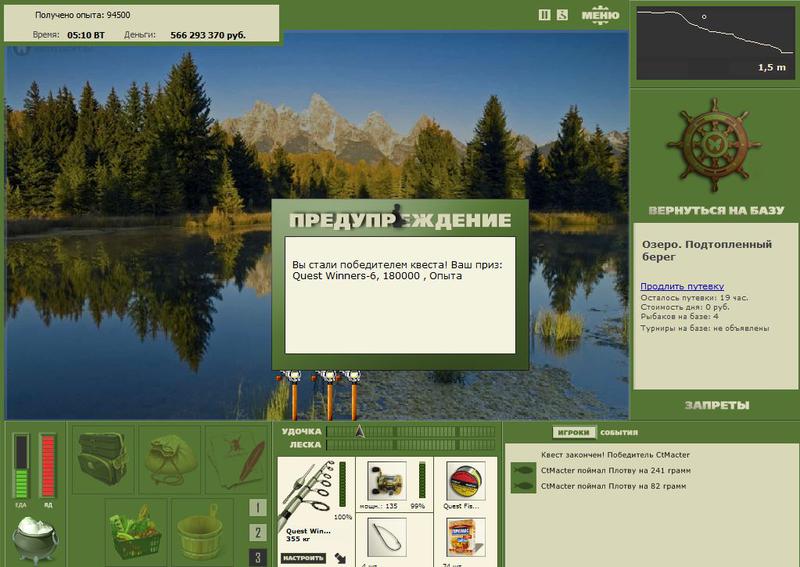Click the diagonal arrow next to НАСТРОИТЬ

pos(340,558)
